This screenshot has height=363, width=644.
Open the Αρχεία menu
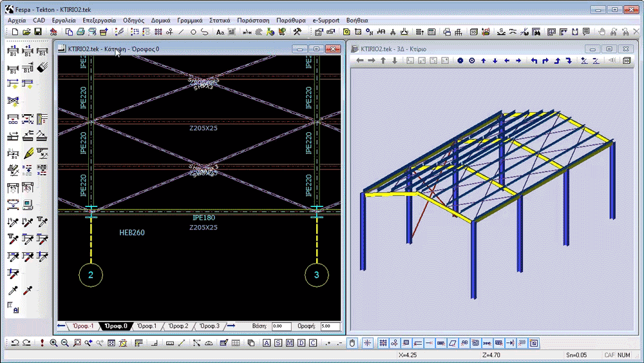pos(17,20)
